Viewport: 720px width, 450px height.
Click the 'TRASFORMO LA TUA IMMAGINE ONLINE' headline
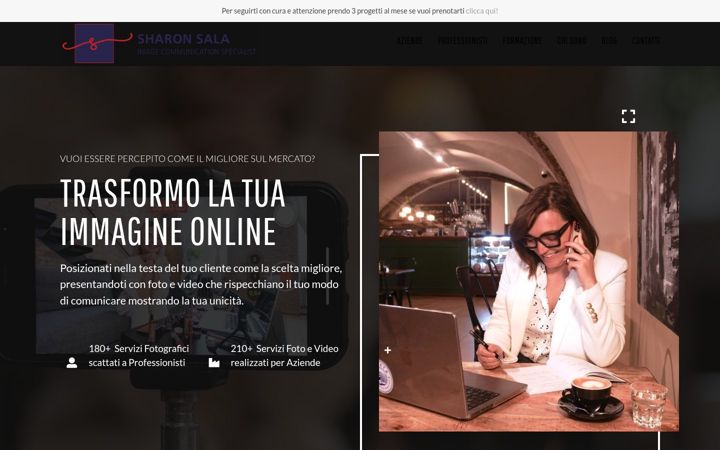click(x=173, y=212)
